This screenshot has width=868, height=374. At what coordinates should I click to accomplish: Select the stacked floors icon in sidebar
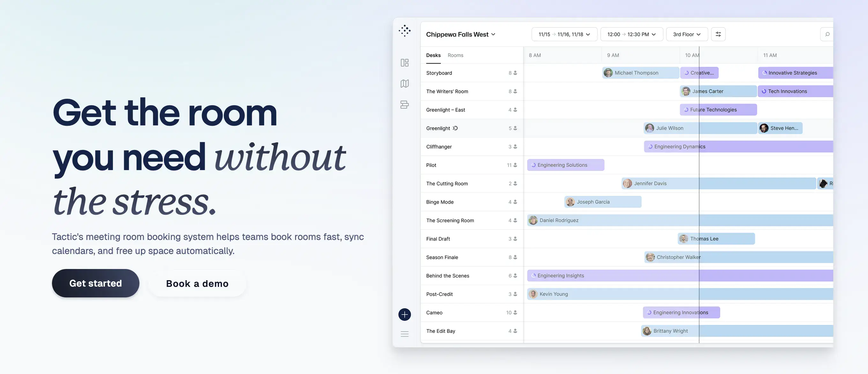click(404, 105)
